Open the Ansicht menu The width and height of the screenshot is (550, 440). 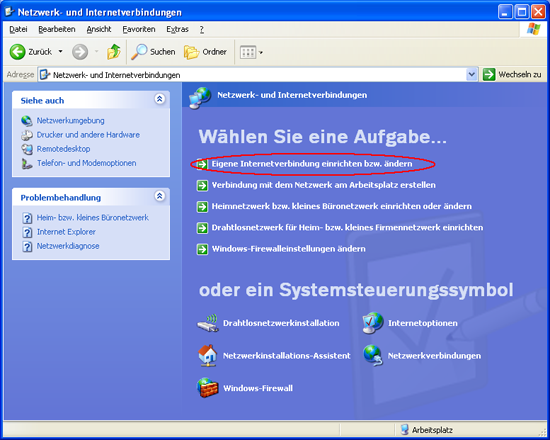pos(99,29)
